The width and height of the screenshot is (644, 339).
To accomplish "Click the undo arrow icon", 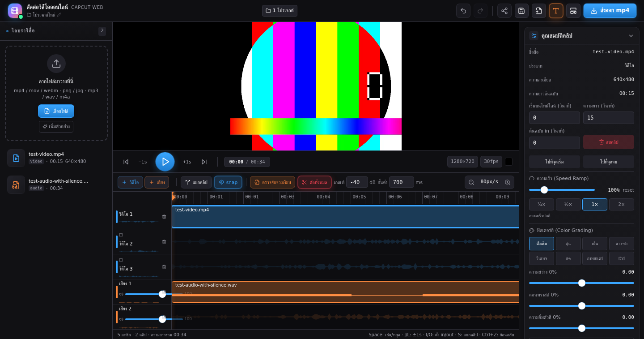I will coord(463,11).
